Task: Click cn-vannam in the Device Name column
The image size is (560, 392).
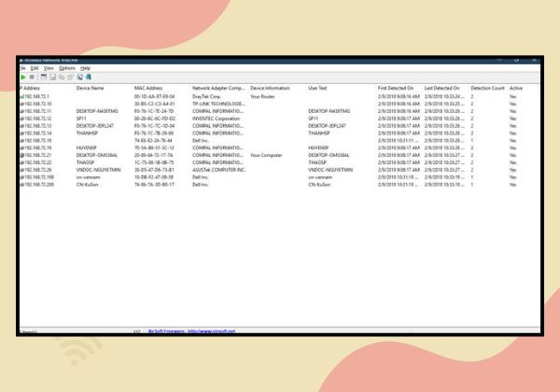Action: pyautogui.click(x=89, y=177)
